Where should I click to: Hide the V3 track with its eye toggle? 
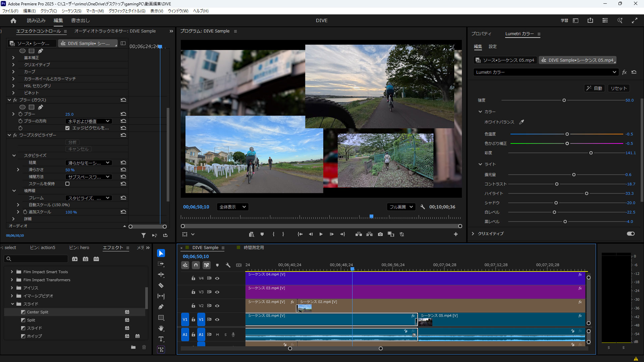coord(217,292)
